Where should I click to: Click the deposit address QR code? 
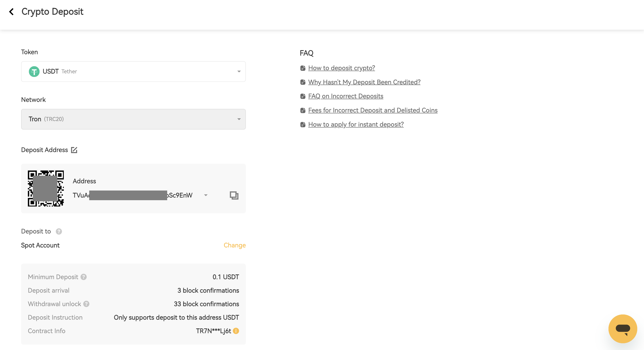pos(46,188)
